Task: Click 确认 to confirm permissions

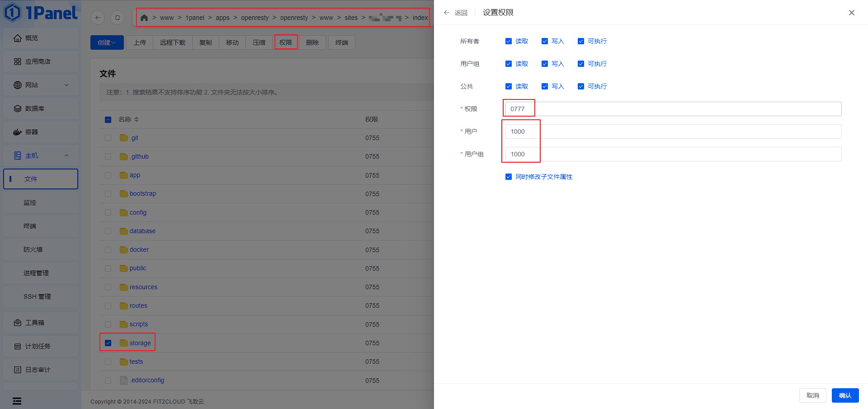Action: 845,395
